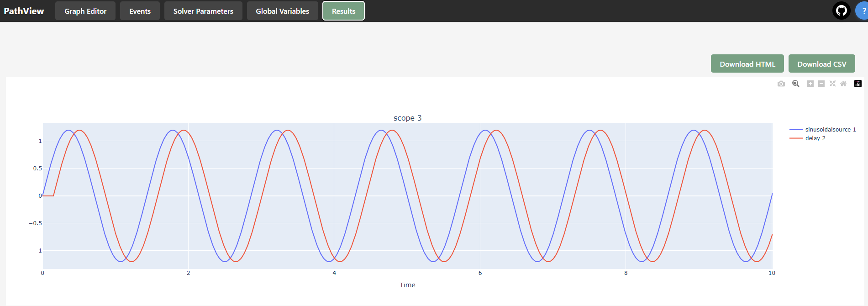
Task: Zoom in using the plus icon
Action: pyautogui.click(x=810, y=84)
